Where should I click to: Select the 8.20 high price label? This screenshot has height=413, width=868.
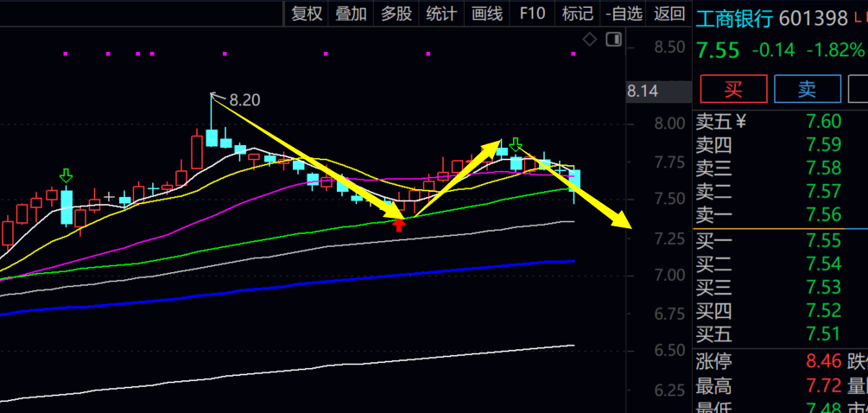[x=244, y=99]
